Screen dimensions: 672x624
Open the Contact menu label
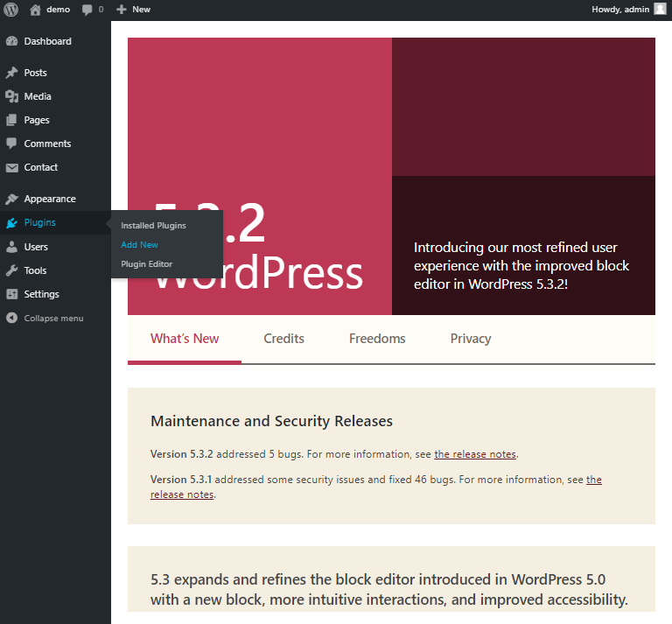[41, 167]
